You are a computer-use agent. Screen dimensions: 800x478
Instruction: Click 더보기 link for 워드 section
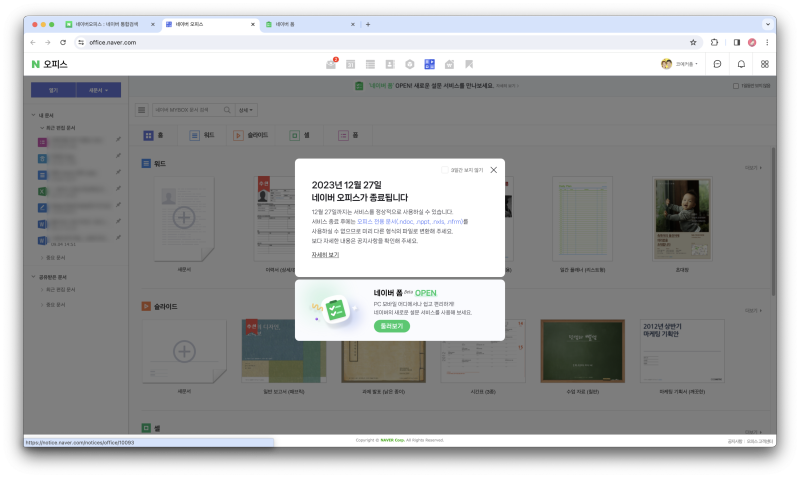click(x=753, y=168)
